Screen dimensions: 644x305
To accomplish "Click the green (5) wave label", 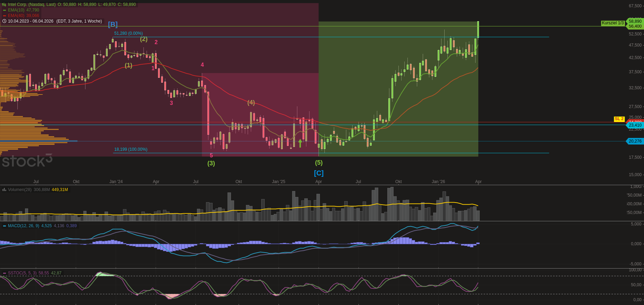I will tap(319, 163).
